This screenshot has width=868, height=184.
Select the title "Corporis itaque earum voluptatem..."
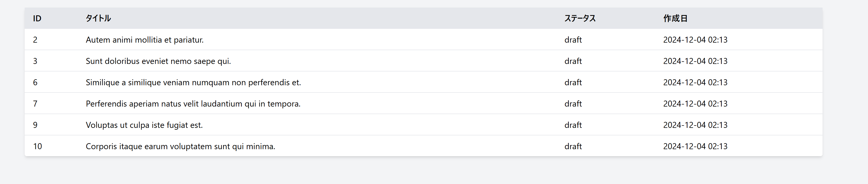(x=180, y=146)
